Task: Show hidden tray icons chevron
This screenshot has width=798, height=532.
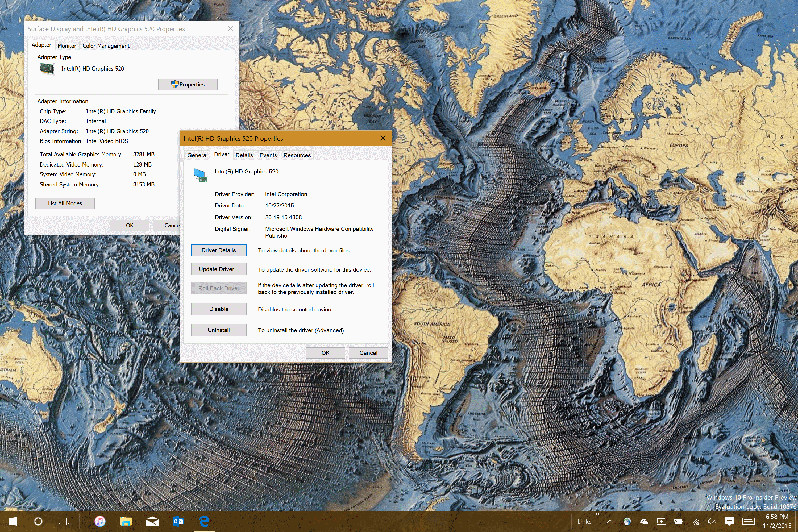Action: (x=610, y=521)
